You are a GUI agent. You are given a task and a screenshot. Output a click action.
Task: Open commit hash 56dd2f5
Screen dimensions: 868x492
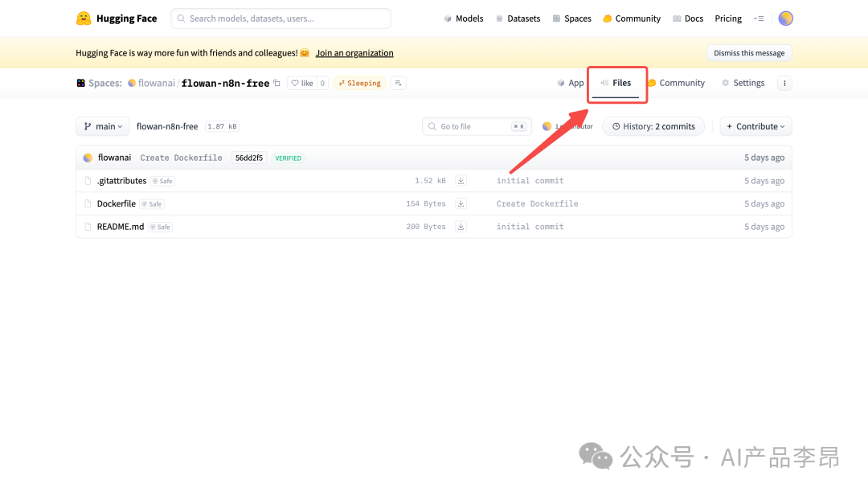(x=249, y=158)
